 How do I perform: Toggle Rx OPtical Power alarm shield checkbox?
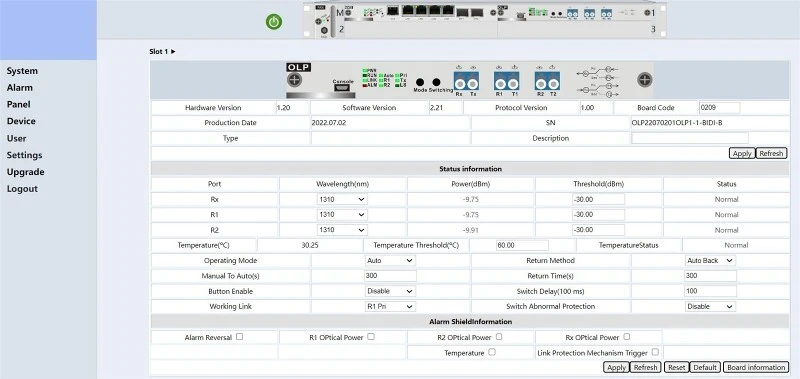point(627,337)
